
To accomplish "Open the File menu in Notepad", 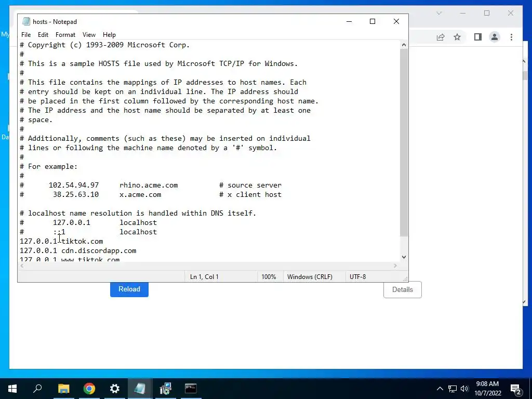I will pyautogui.click(x=26, y=35).
